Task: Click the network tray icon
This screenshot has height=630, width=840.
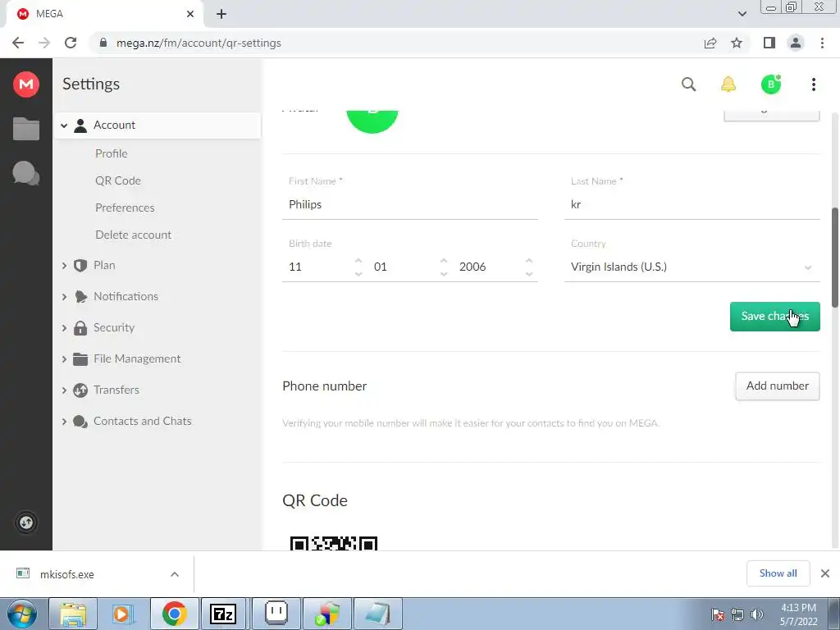Action: point(737,614)
